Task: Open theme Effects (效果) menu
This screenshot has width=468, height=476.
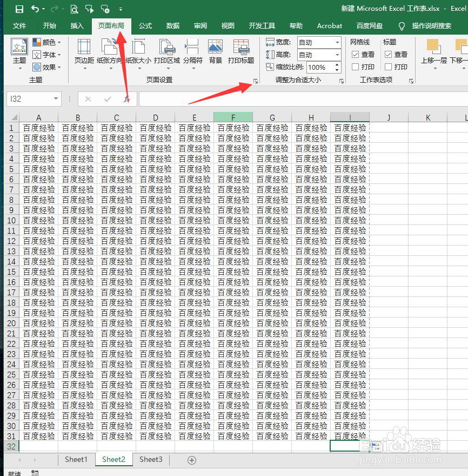Action: click(46, 68)
